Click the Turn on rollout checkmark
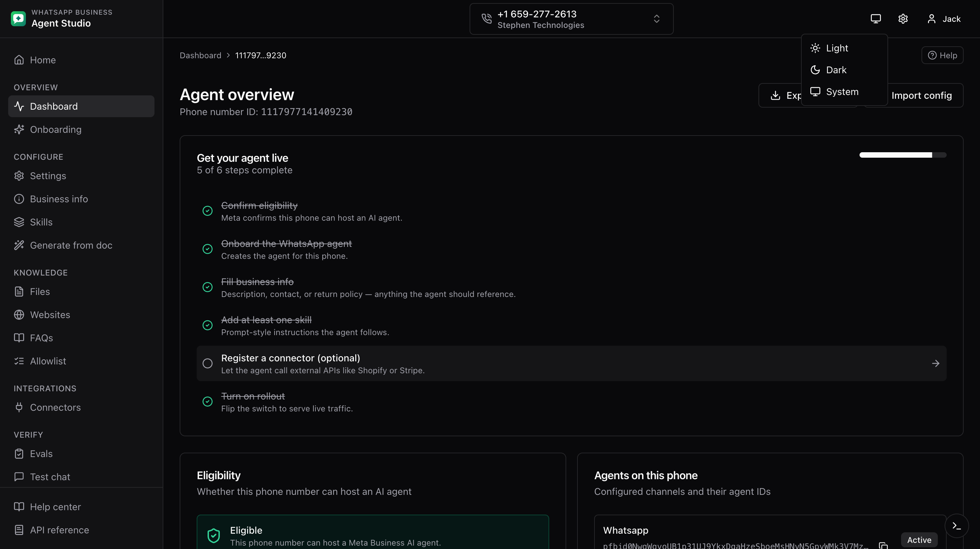The height and width of the screenshot is (549, 980). [x=207, y=401]
